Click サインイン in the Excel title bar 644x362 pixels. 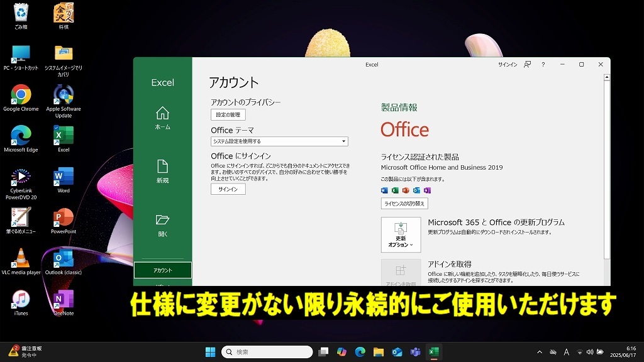508,65
